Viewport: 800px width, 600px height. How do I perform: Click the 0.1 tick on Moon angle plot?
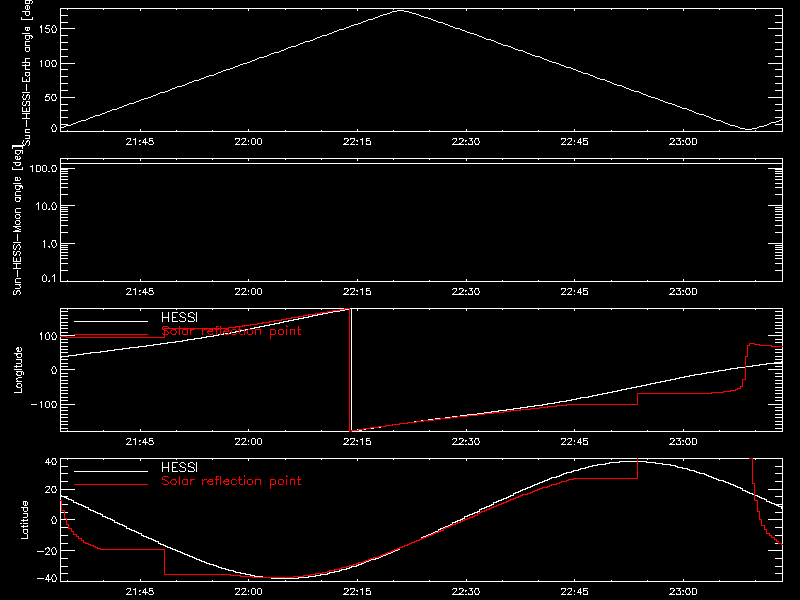point(49,278)
